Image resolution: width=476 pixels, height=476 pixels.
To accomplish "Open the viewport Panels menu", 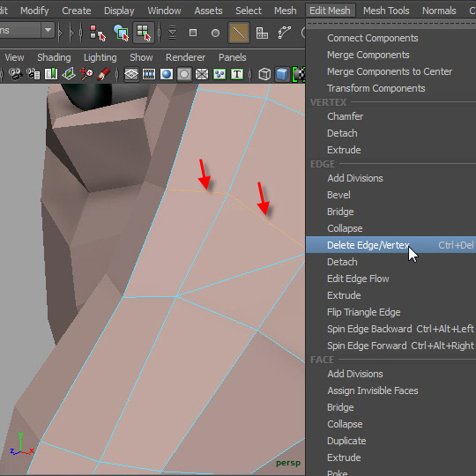I will coord(232,57).
